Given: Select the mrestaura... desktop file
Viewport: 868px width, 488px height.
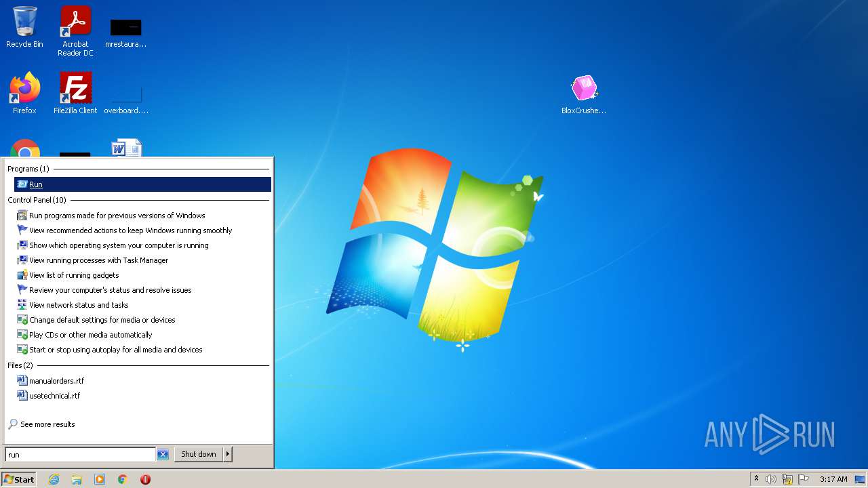Looking at the screenshot, I should (126, 31).
